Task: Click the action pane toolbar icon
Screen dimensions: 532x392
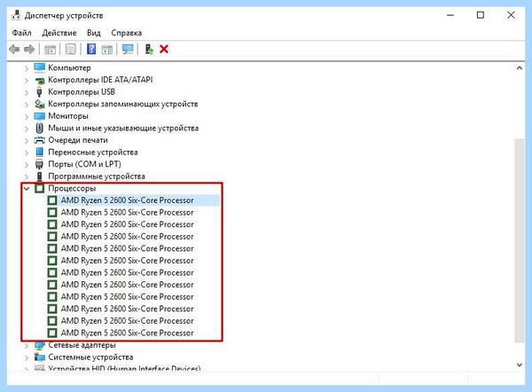Action: point(107,50)
